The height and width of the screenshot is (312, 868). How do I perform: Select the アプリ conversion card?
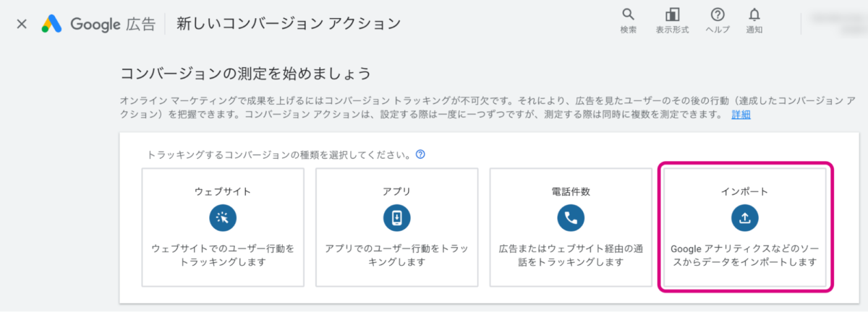pos(396,227)
